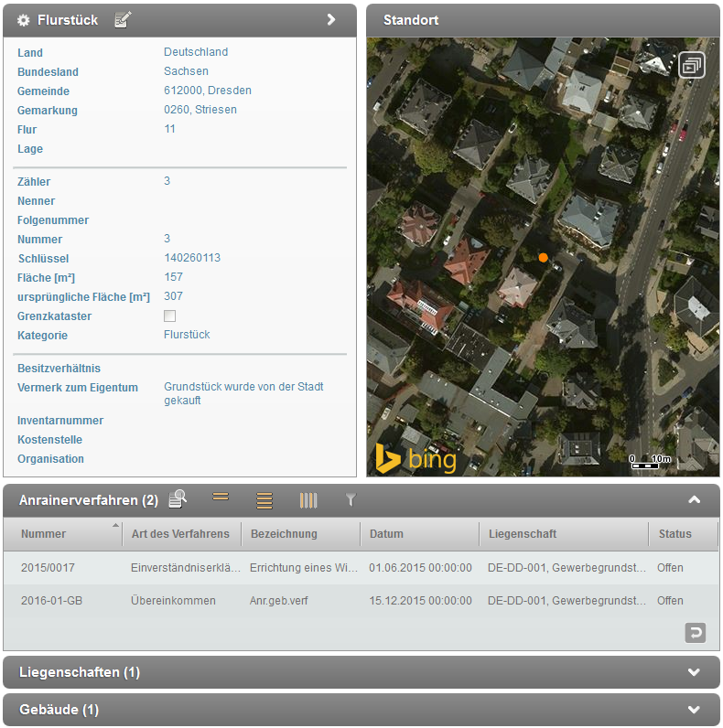Expand the Gebäude (1) section

(x=694, y=710)
